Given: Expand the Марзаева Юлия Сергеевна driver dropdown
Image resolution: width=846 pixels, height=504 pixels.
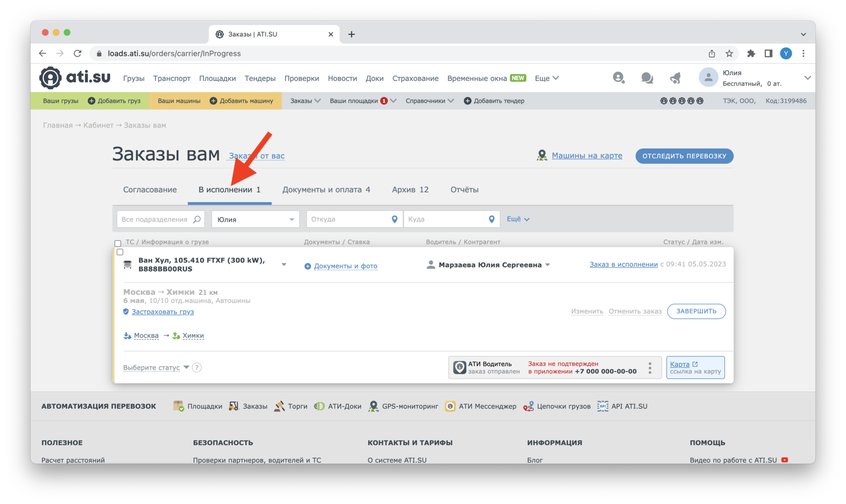Looking at the screenshot, I should click(x=547, y=265).
